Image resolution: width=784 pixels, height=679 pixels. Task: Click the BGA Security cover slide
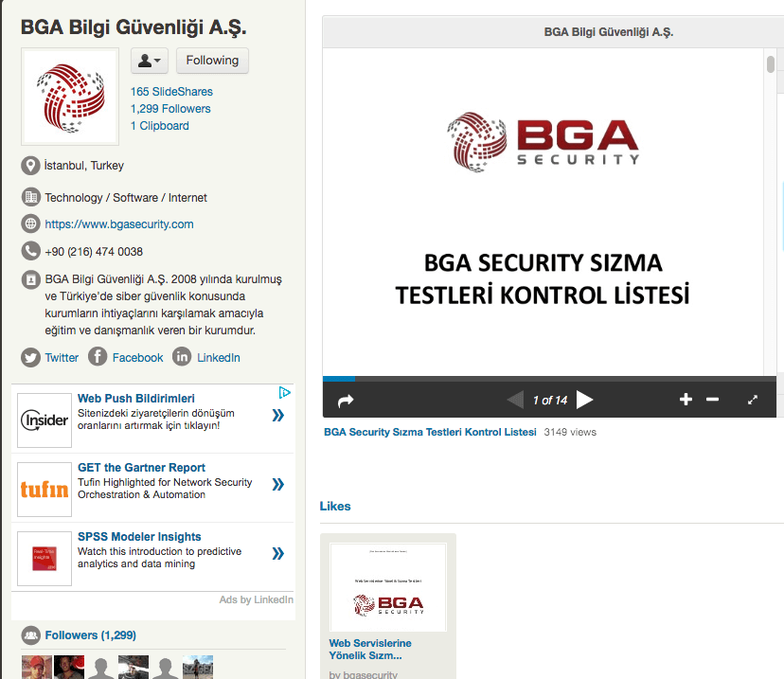543,212
